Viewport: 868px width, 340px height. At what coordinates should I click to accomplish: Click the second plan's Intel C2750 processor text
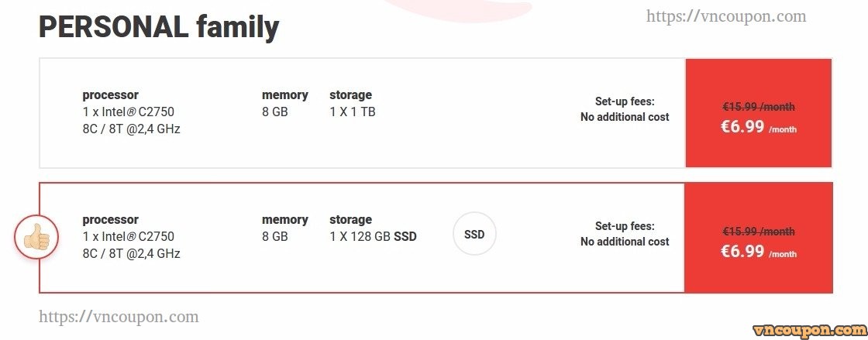click(x=129, y=237)
